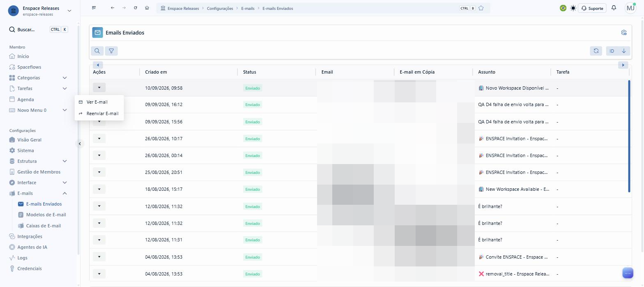Open Gestão de Membros in sidebar

(x=39, y=172)
